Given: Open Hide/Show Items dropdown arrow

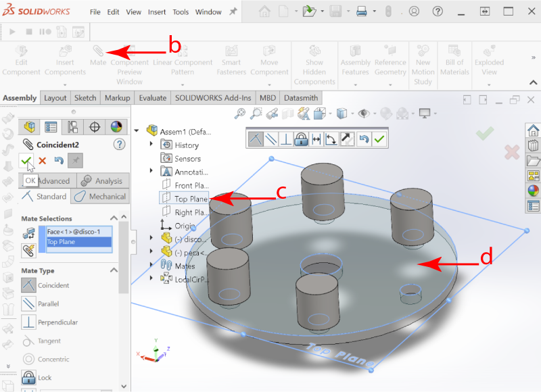Looking at the screenshot, I should click(375, 114).
